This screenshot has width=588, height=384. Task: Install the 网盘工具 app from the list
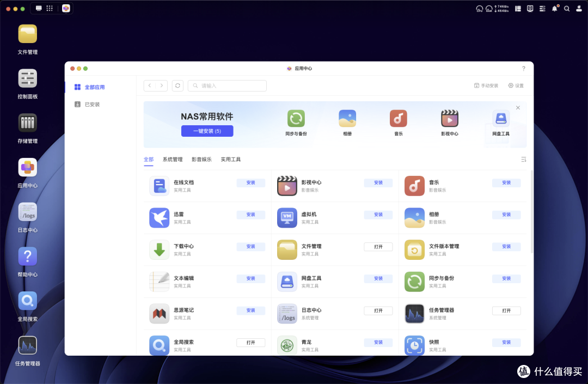tap(378, 278)
